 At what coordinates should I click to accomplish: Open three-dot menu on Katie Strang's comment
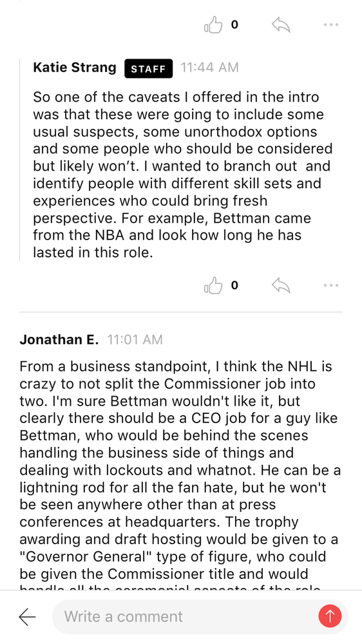tap(331, 285)
